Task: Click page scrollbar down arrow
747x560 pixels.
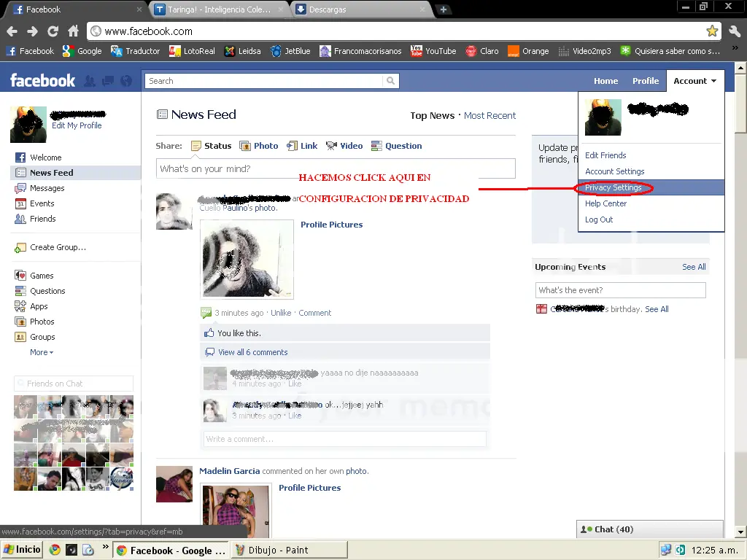Action: [x=740, y=532]
